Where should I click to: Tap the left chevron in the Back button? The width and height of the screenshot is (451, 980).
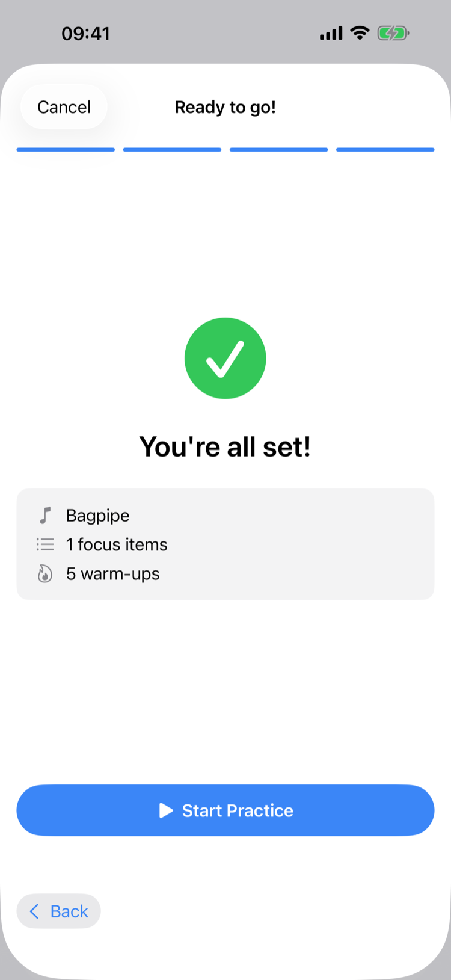point(35,911)
